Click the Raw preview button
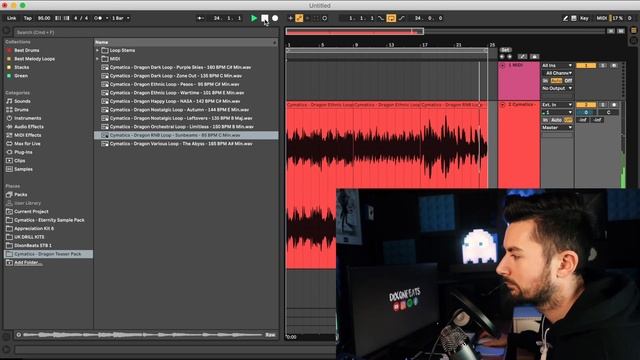 [270, 335]
